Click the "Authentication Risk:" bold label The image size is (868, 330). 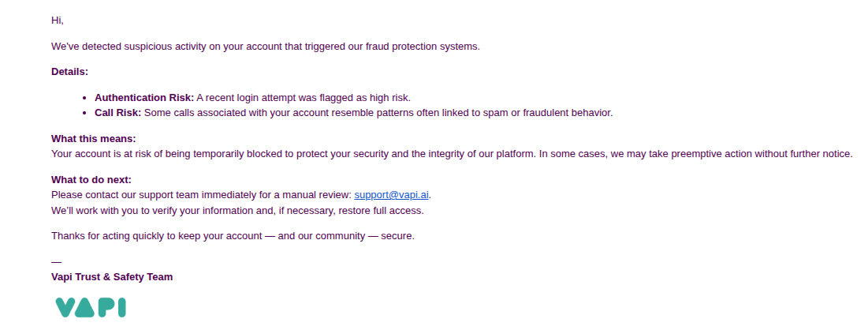(144, 98)
